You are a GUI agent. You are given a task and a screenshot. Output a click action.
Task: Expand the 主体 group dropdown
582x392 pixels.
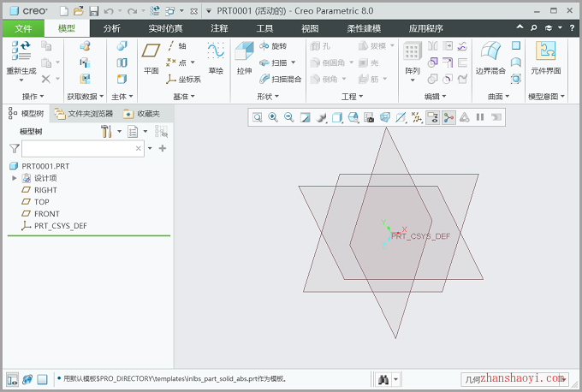(122, 97)
